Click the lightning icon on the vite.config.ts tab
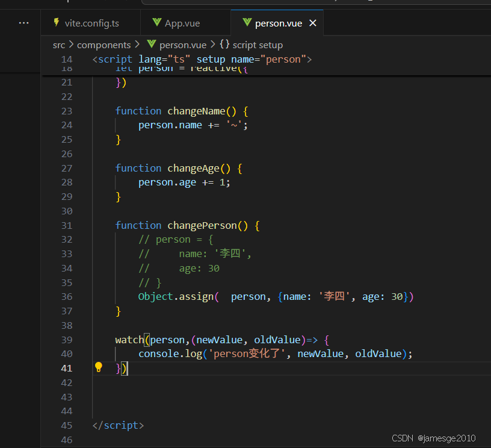Screen dimensions: 491x448 click(x=57, y=22)
